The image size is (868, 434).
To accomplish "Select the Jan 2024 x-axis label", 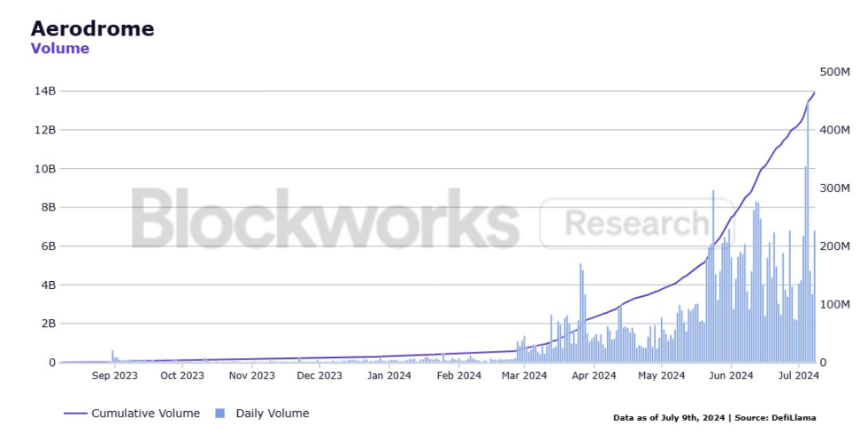I will point(388,376).
